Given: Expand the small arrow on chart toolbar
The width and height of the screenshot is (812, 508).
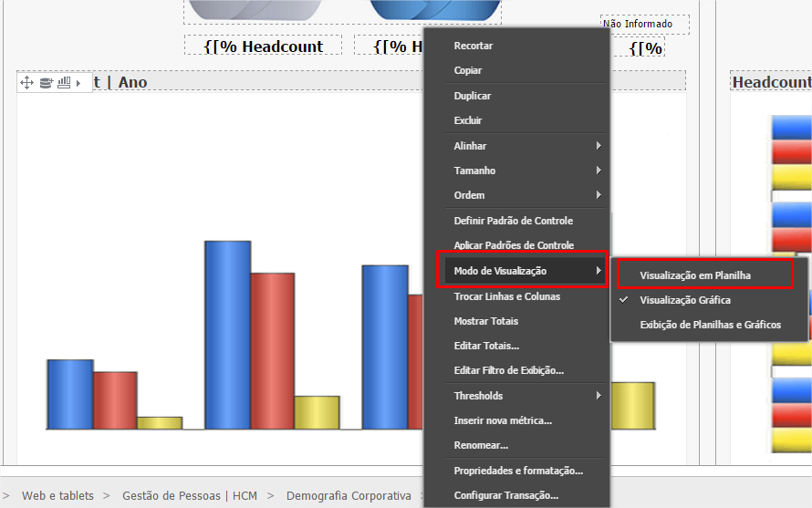Looking at the screenshot, I should 78,83.
